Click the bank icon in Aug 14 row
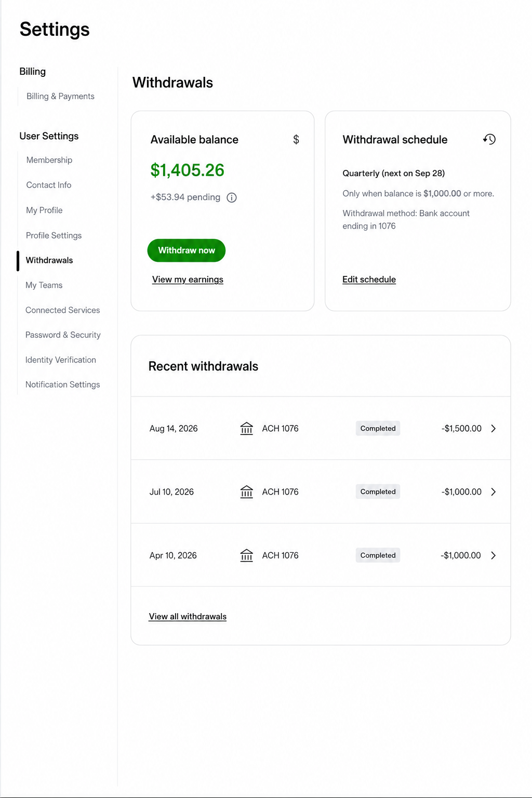Screen dimensions: 532x798 [246, 428]
